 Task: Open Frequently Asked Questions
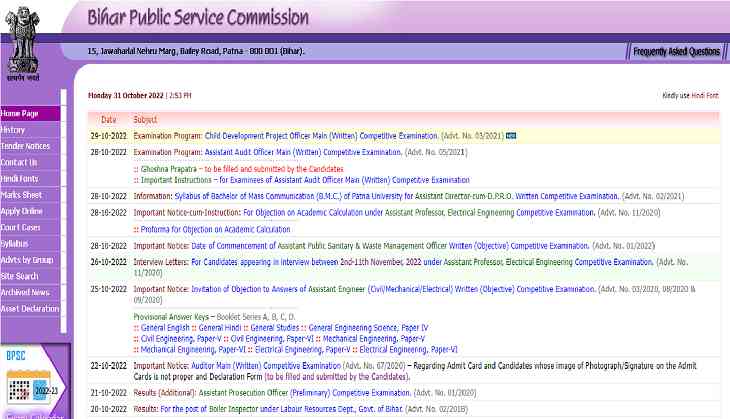click(676, 51)
